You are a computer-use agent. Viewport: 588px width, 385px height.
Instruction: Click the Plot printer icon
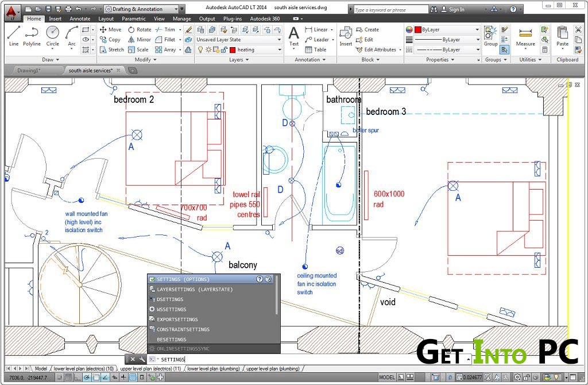pos(68,9)
